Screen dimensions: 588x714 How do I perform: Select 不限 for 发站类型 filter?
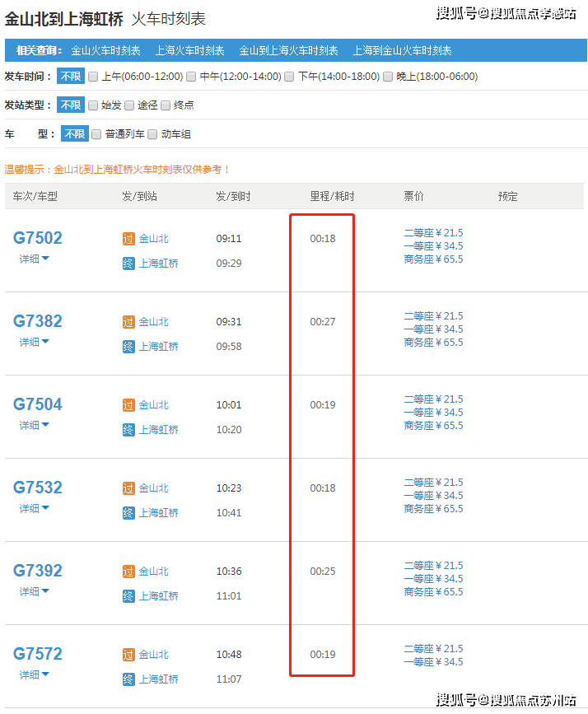(x=71, y=105)
